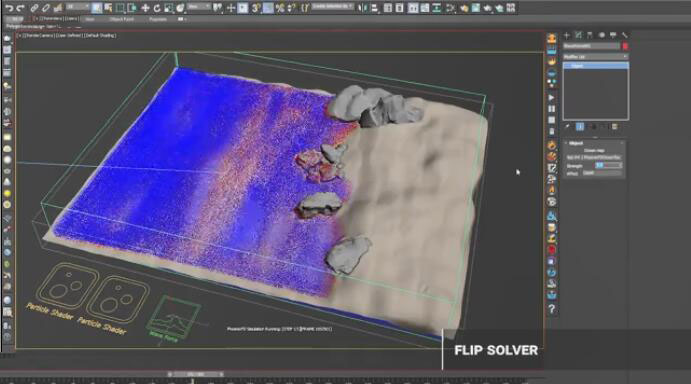Click the Phoenix start simulation play icon
Viewport: 691px width, 384px height.
click(551, 97)
